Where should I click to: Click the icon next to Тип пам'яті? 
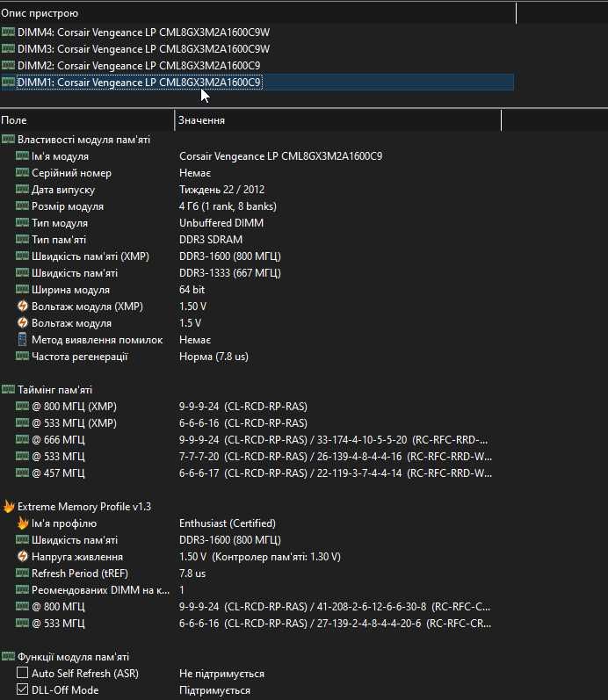tap(22, 239)
